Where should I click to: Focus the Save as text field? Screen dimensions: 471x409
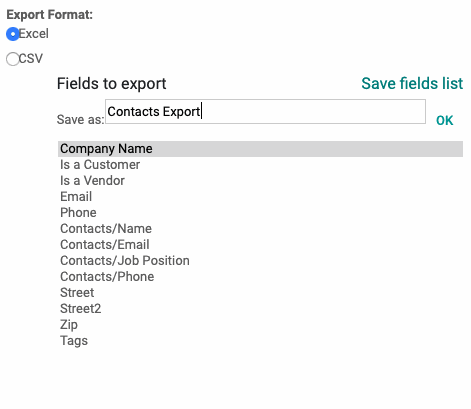pyautogui.click(x=265, y=111)
